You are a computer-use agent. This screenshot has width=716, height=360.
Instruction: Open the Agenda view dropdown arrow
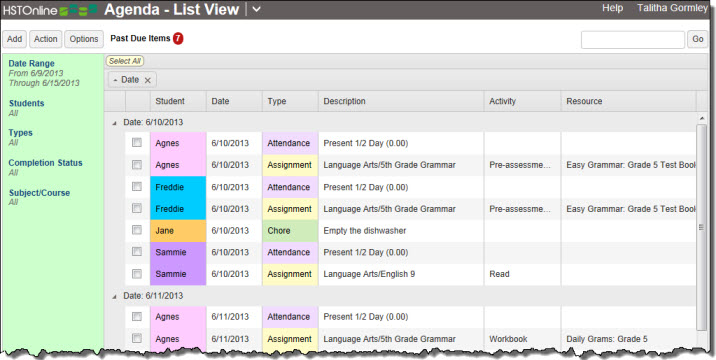click(257, 9)
